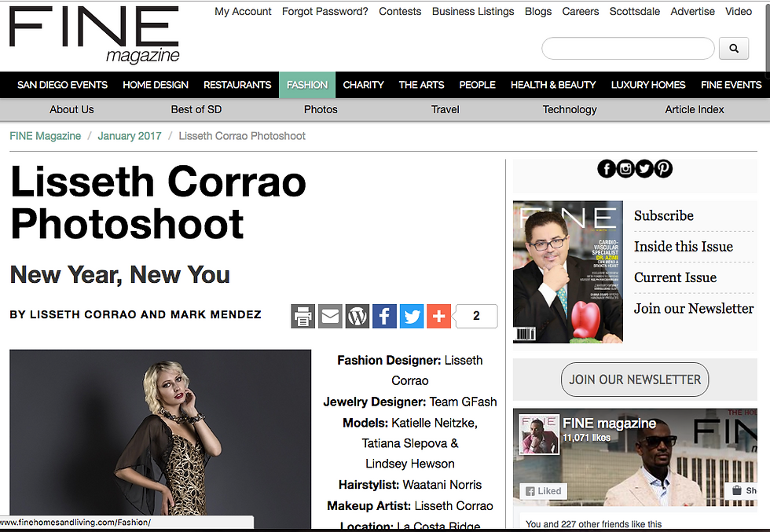Open the Current Issue link
This screenshot has height=532, width=770.
(x=675, y=277)
